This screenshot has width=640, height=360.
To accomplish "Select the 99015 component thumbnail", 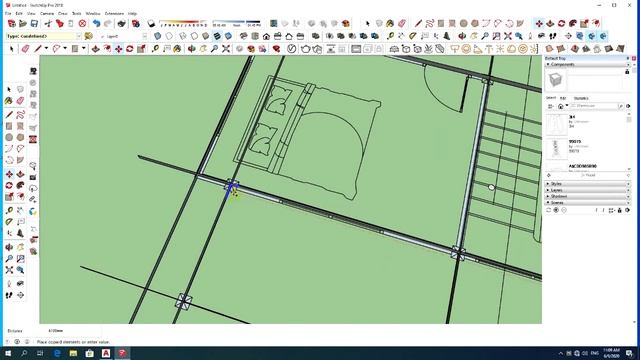I will pyautogui.click(x=557, y=149).
